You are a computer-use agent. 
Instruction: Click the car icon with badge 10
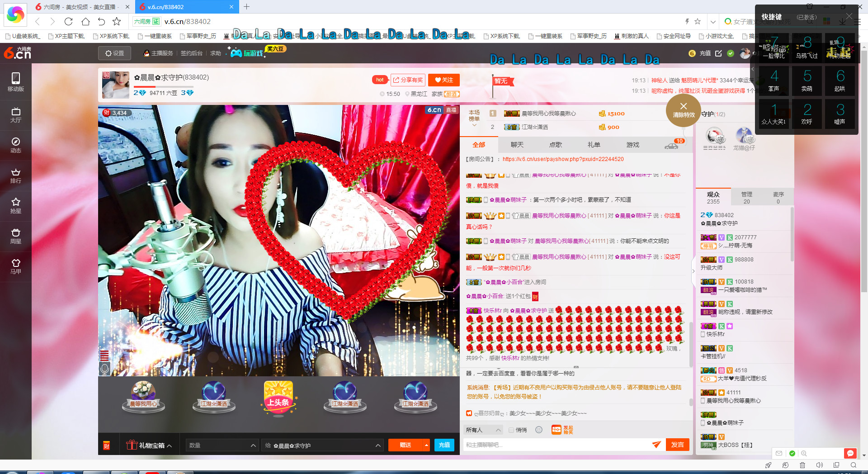[x=671, y=146]
